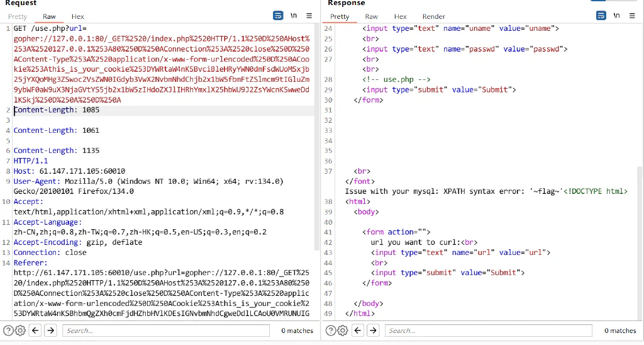
Task: Click the Response '0 matches' counter
Action: click(x=620, y=331)
